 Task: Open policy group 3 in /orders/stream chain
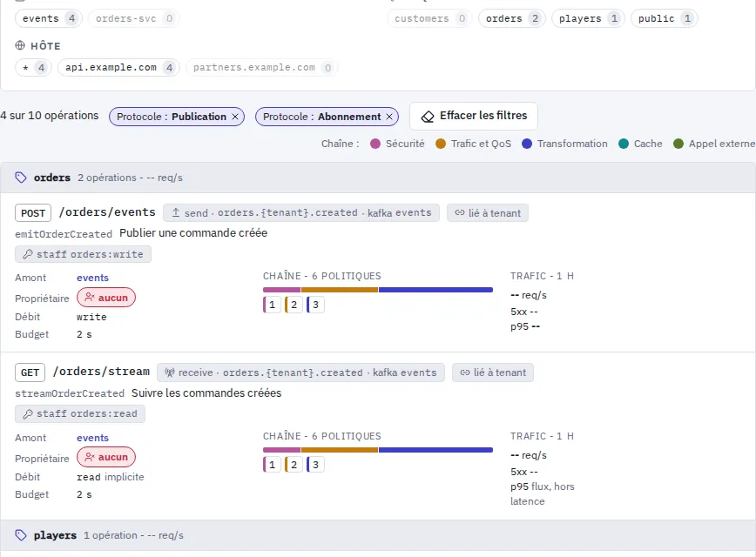click(315, 465)
